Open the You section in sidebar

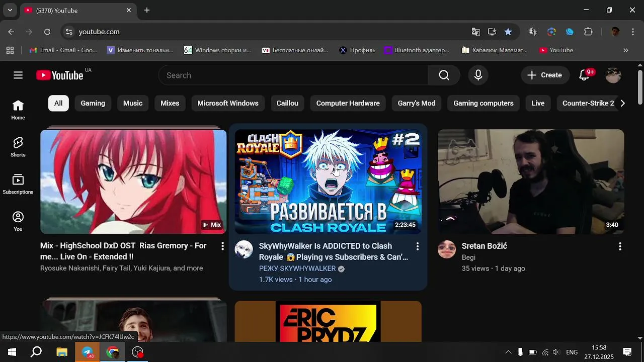coord(18,222)
